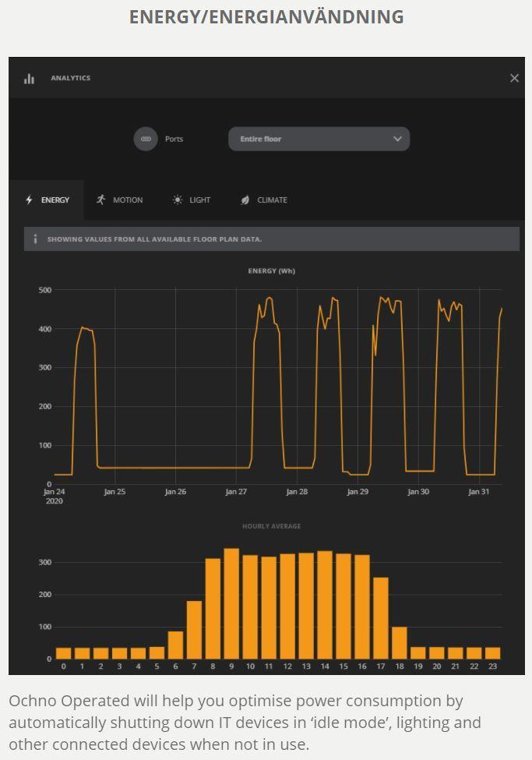Open the Entire floor dropdown

pyautogui.click(x=319, y=139)
